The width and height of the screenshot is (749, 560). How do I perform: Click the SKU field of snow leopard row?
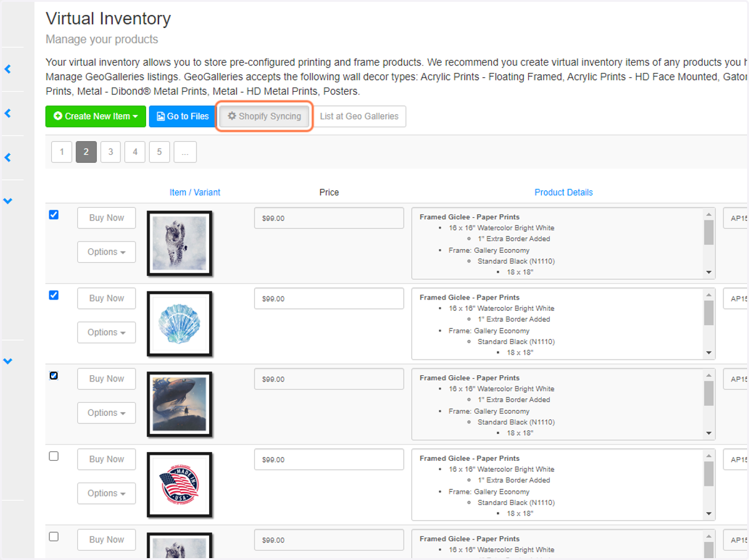736,219
